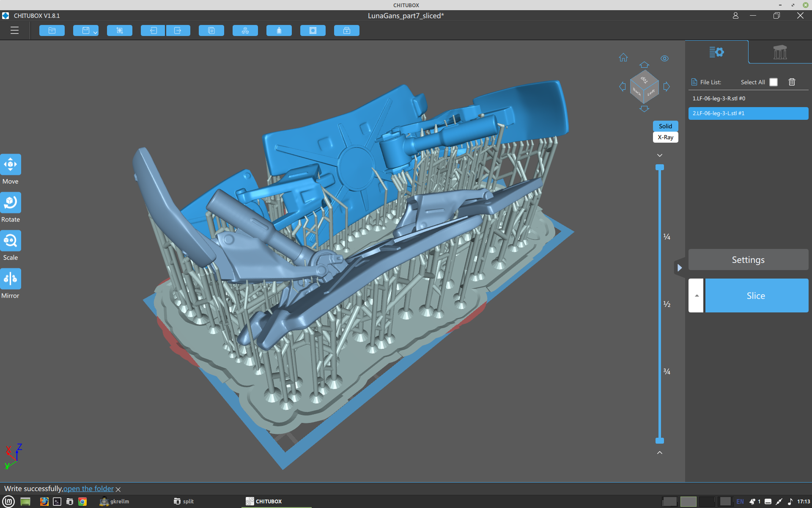Click the hollow model bottle icon

279,30
